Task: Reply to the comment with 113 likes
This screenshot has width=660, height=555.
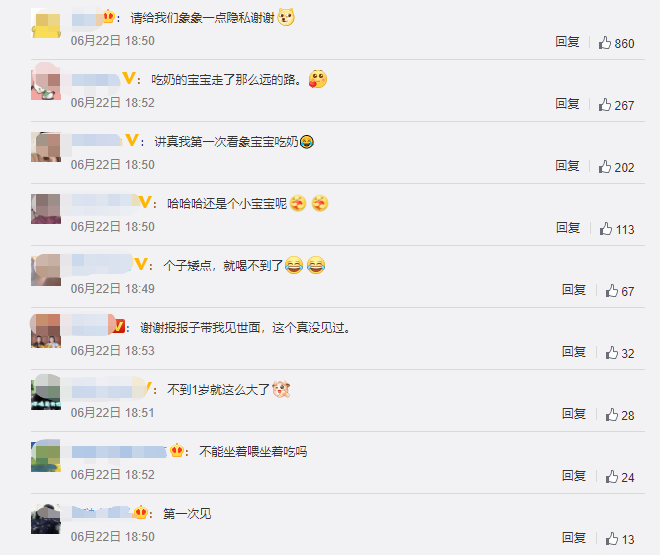Action: click(568, 228)
